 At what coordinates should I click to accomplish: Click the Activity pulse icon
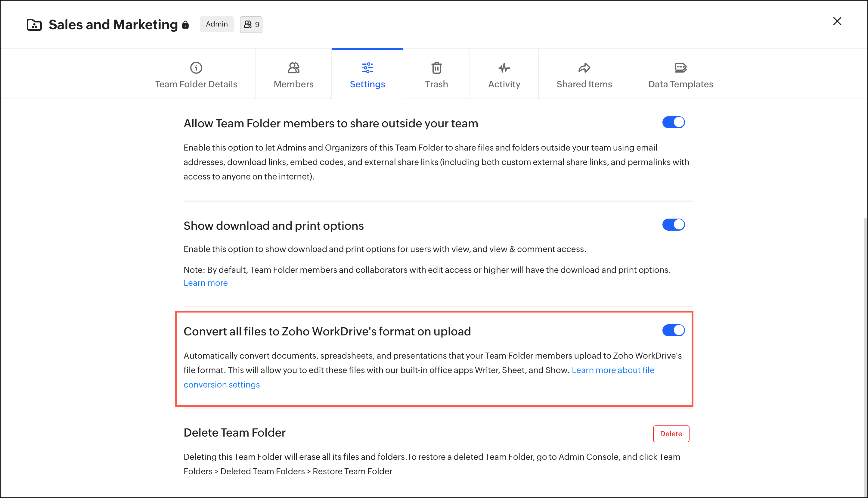(x=504, y=68)
